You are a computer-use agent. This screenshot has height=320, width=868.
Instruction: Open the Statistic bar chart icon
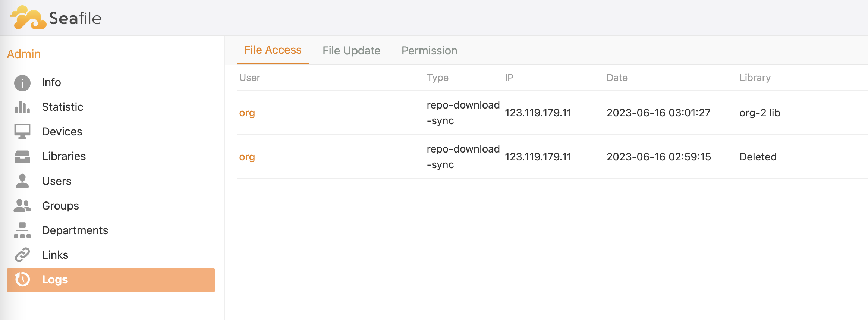click(22, 107)
